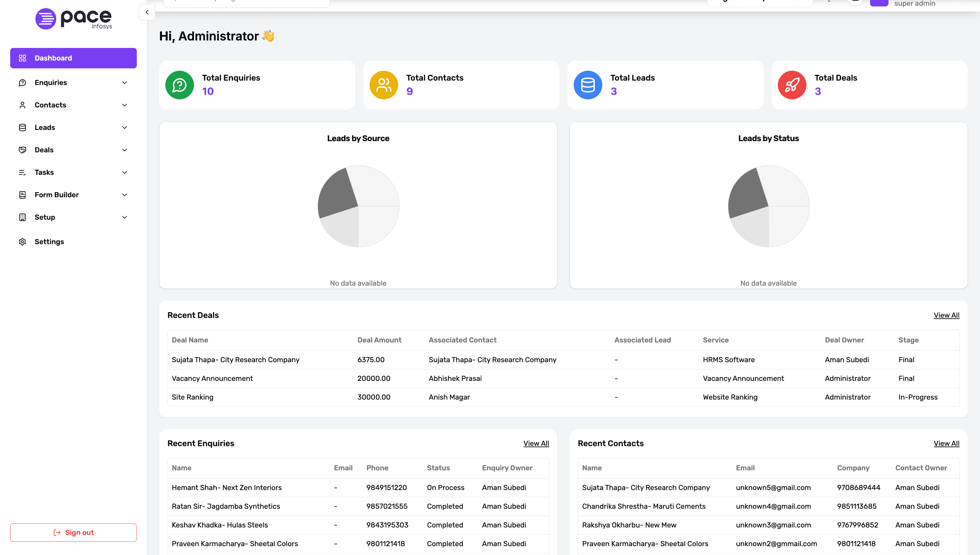980x555 pixels.
Task: Open the Settings gear icon
Action: coord(22,242)
